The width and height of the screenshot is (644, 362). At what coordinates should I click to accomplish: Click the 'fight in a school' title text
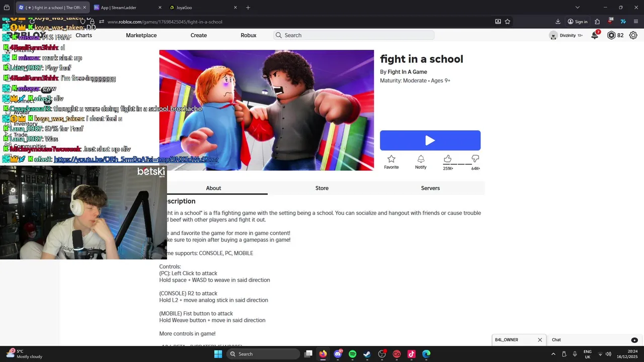coord(422,59)
